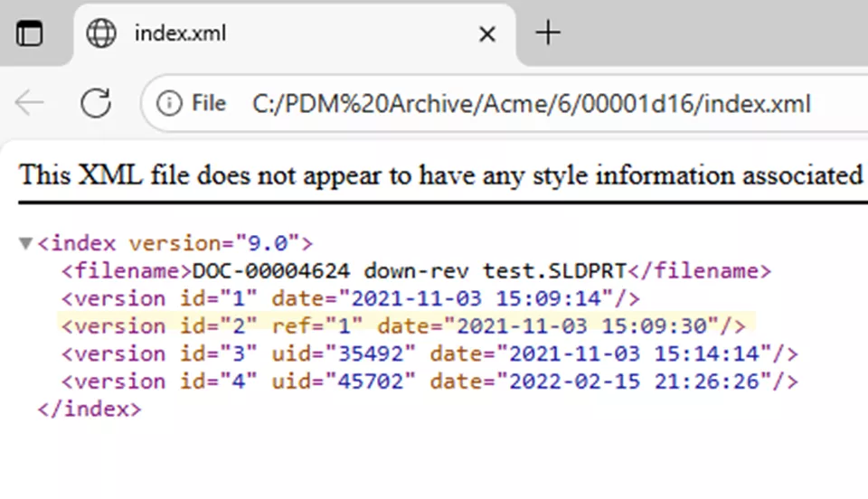This screenshot has height=499, width=868.
Task: Click version id="3" uid="35492" line
Action: tap(429, 354)
